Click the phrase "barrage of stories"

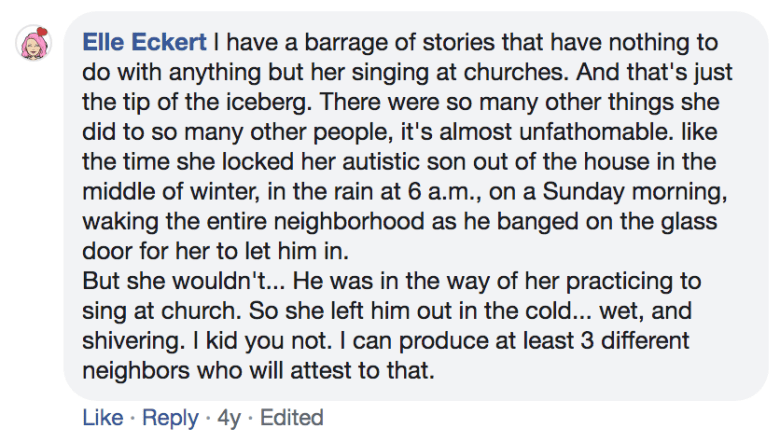coord(371,43)
